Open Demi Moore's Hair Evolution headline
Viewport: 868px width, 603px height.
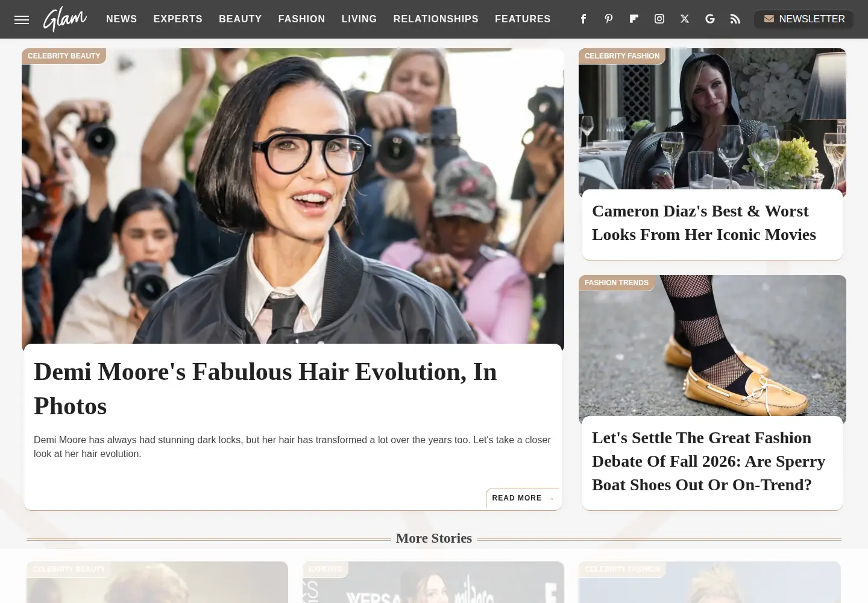click(x=265, y=389)
